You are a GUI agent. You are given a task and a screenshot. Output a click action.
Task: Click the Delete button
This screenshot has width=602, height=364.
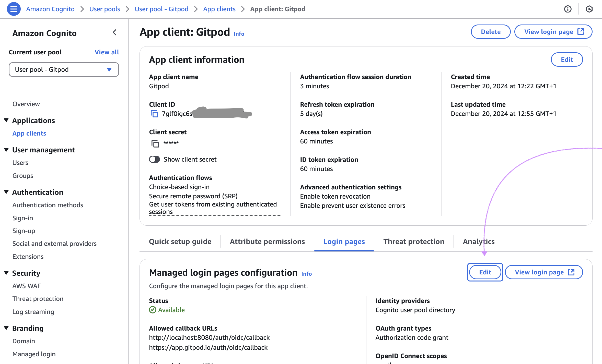[x=490, y=32]
